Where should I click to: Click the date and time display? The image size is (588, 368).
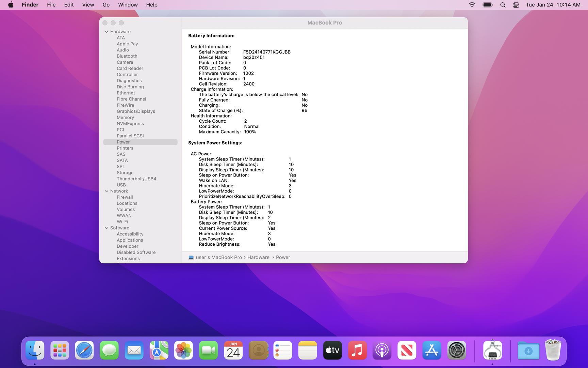coord(553,5)
